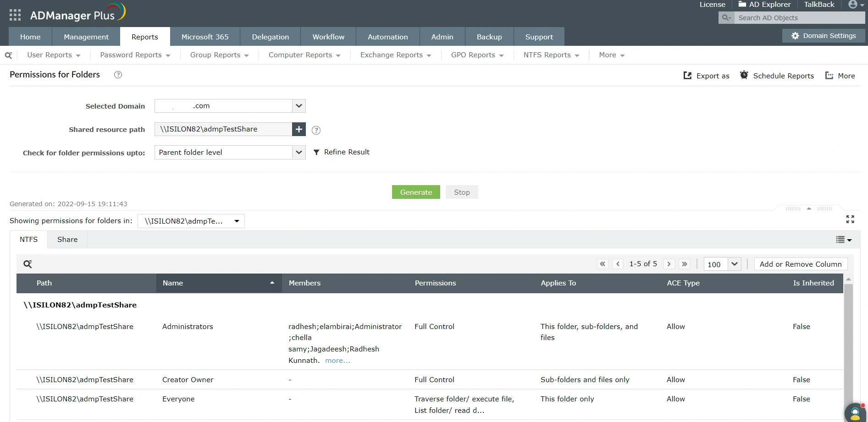Viewport: 868px width, 422px height.
Task: Change the page size from 100
Action: tap(734, 264)
